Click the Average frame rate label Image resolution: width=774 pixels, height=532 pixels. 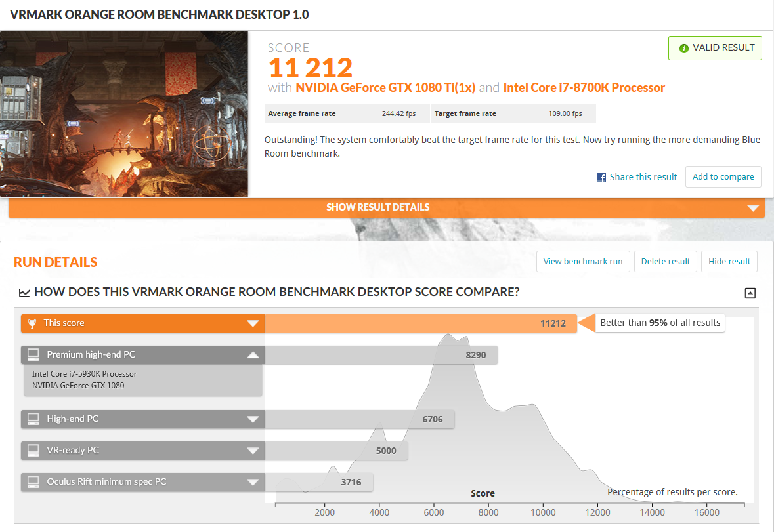coord(301,114)
